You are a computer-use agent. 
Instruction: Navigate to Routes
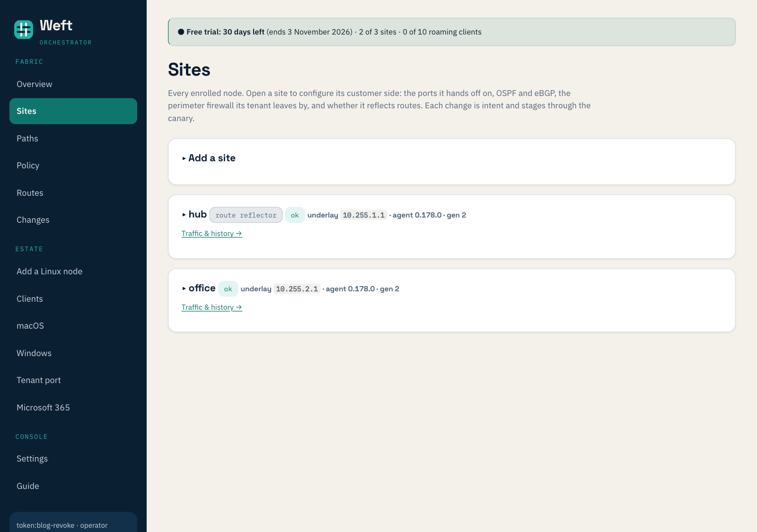(73, 193)
